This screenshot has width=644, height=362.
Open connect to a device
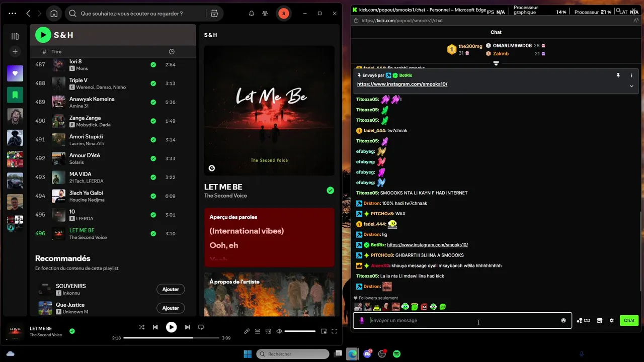coord(268,331)
